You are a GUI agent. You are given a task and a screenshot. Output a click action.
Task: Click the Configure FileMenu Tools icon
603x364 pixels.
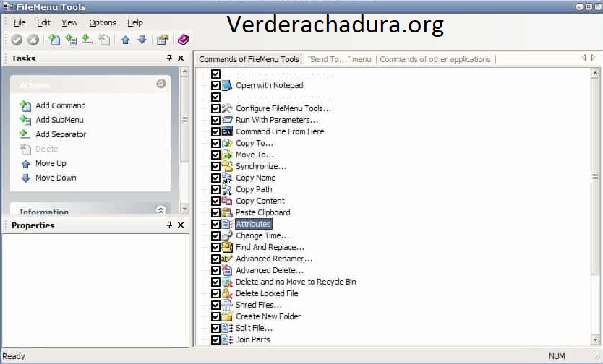tap(227, 108)
